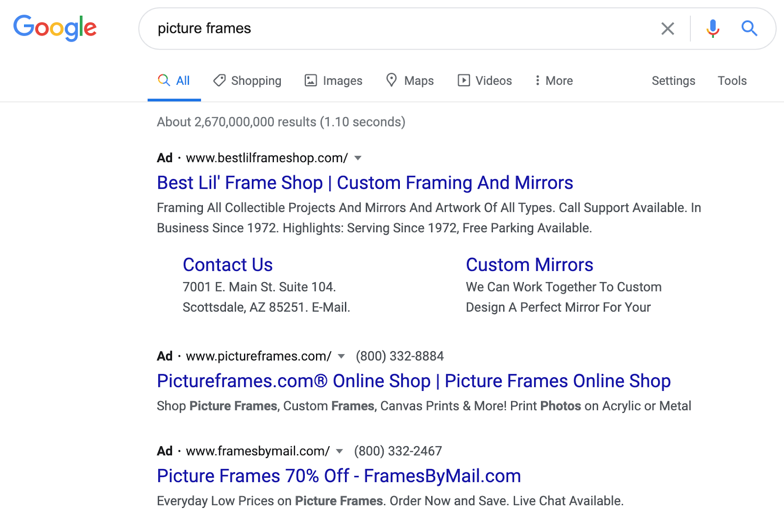Open the Images tab
784x532 pixels.
click(x=333, y=81)
